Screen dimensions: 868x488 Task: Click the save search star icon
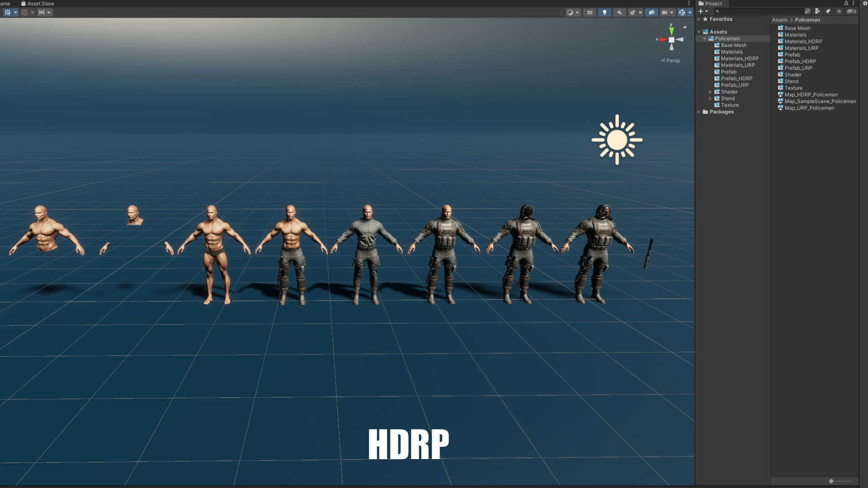point(839,11)
